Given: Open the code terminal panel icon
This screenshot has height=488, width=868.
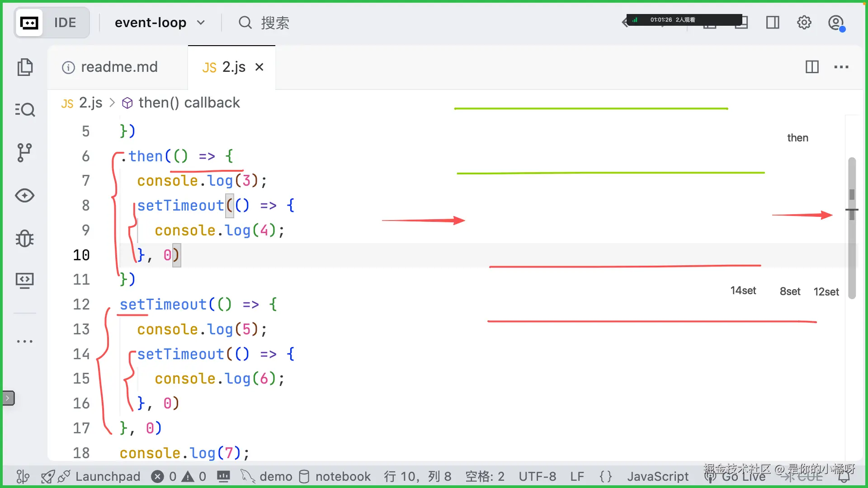Looking at the screenshot, I should coord(25,280).
